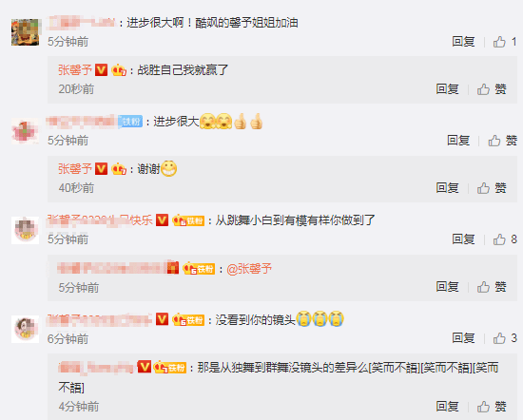Reply to '酷飒的馨予姐姐加油' comment

point(463,42)
